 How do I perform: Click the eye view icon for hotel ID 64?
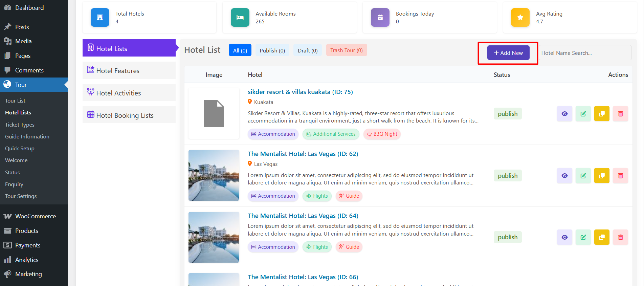[564, 237]
